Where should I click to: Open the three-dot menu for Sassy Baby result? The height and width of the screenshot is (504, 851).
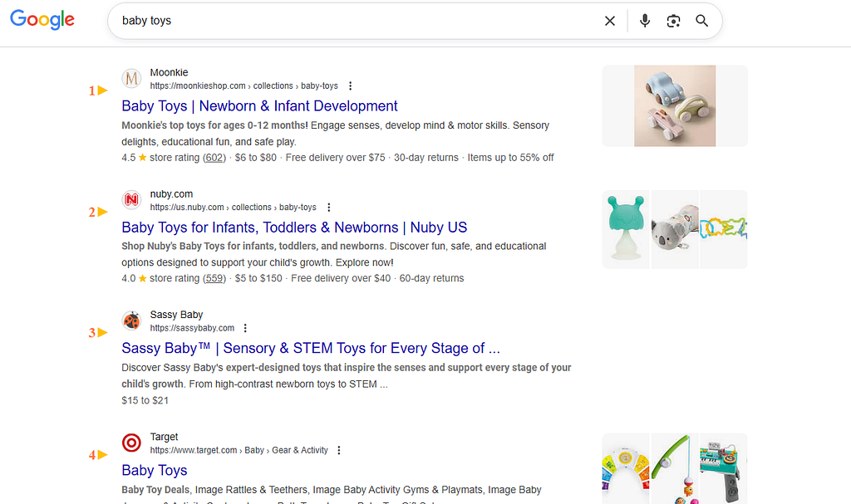tap(245, 328)
